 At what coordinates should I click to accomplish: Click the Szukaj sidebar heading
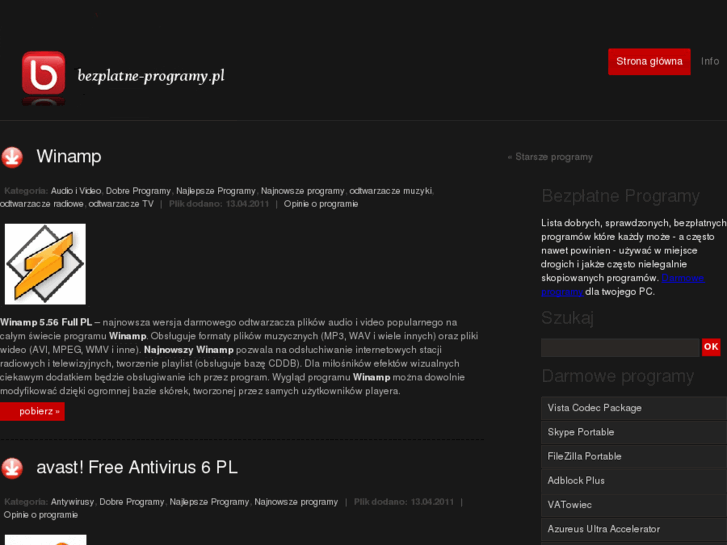click(568, 318)
